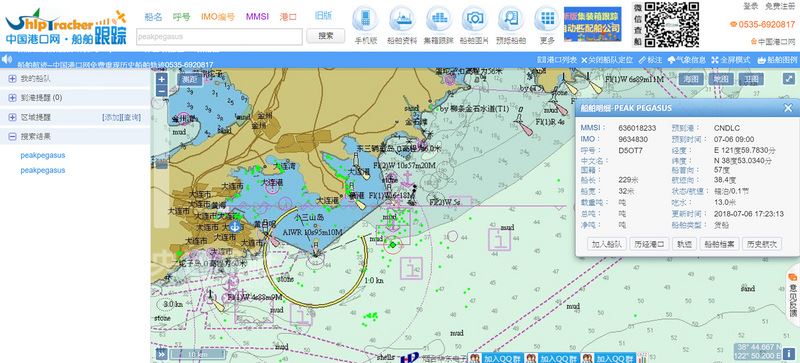Screen dimensions: 800x363
Task: Select the MMSI search tab
Action: click(257, 16)
